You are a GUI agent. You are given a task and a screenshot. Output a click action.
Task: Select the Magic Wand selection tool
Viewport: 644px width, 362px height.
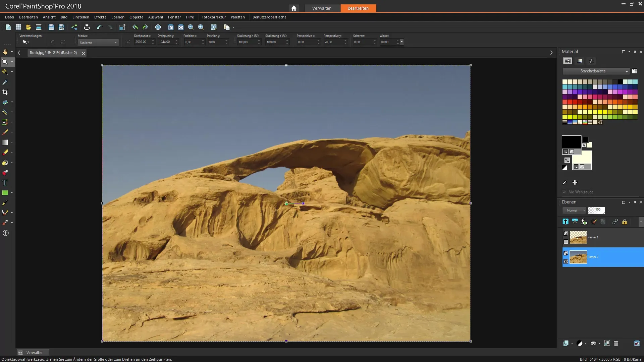tap(5, 72)
